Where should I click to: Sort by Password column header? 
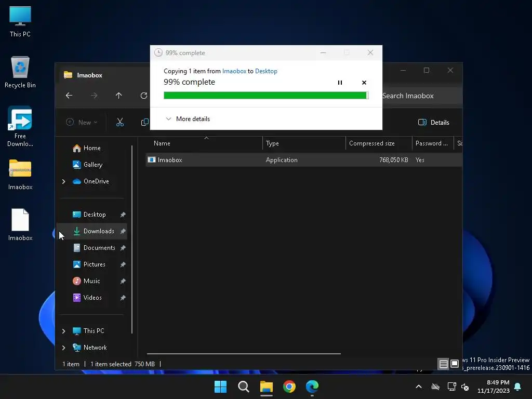pyautogui.click(x=433, y=143)
